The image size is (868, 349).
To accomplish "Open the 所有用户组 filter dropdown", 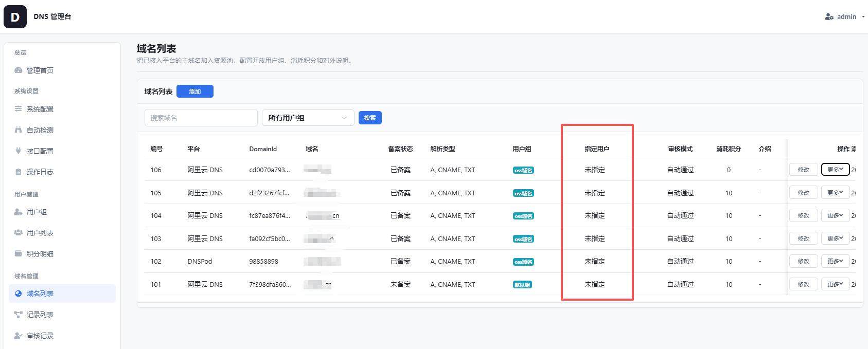I will click(308, 118).
